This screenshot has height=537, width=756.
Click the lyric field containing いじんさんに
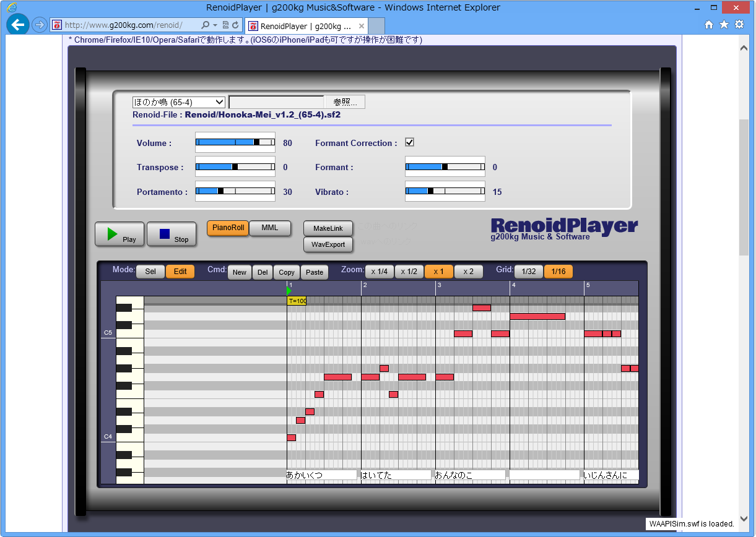[611, 475]
